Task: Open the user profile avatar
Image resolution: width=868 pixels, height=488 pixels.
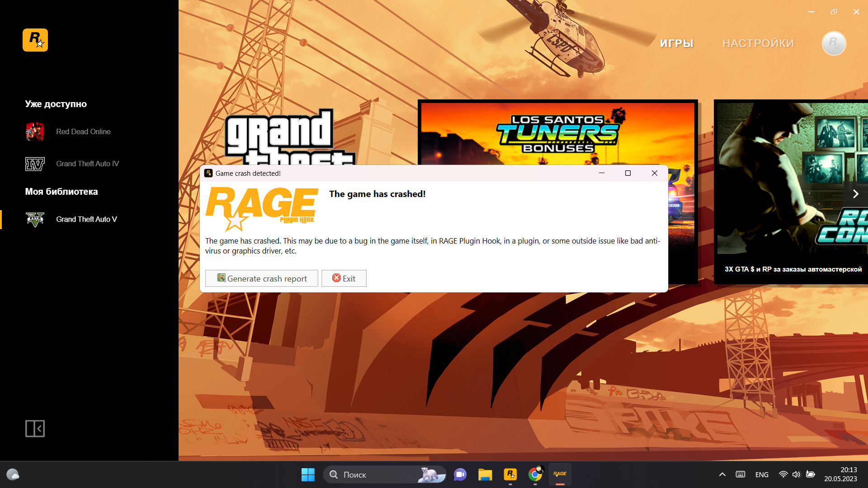Action: [834, 43]
